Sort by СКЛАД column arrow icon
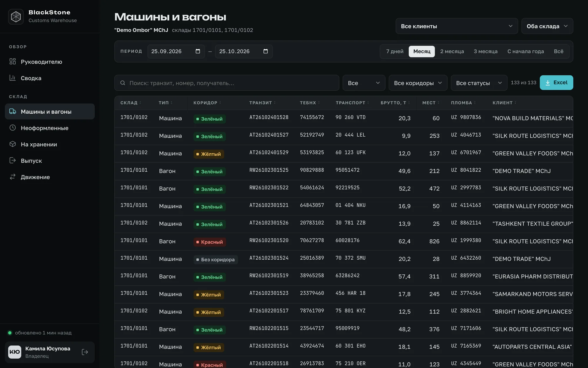This screenshot has height=368, width=588. [140, 103]
